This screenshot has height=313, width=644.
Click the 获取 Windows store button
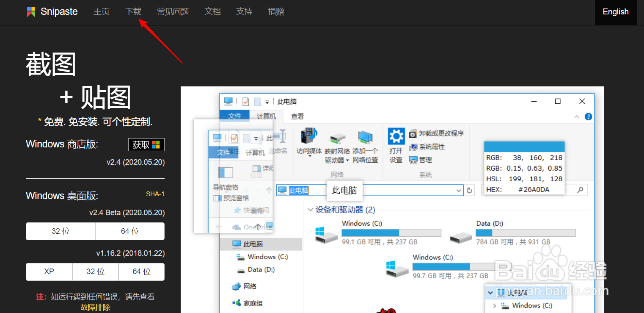146,144
